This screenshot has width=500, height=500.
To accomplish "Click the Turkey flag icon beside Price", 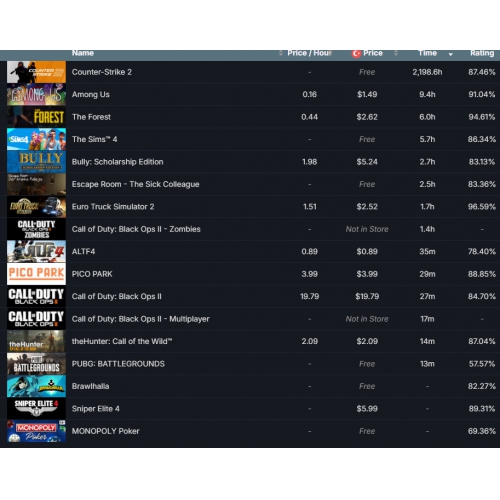I will [x=356, y=53].
